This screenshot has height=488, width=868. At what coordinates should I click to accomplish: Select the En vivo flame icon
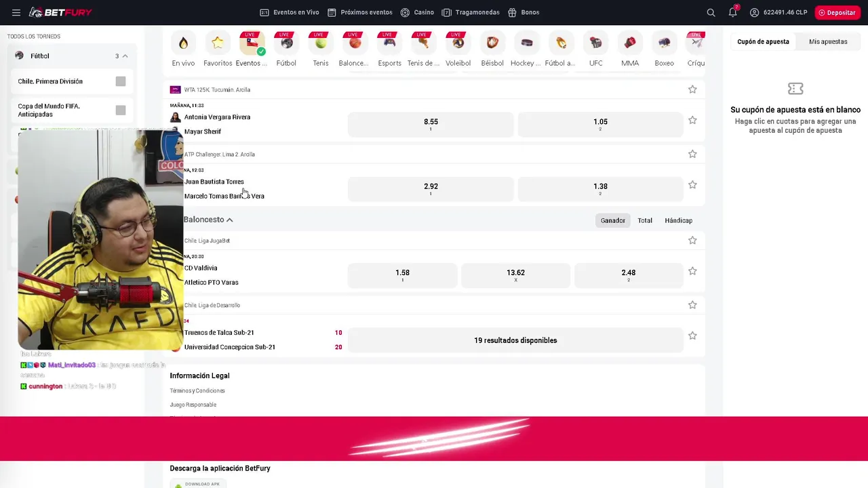coord(183,43)
